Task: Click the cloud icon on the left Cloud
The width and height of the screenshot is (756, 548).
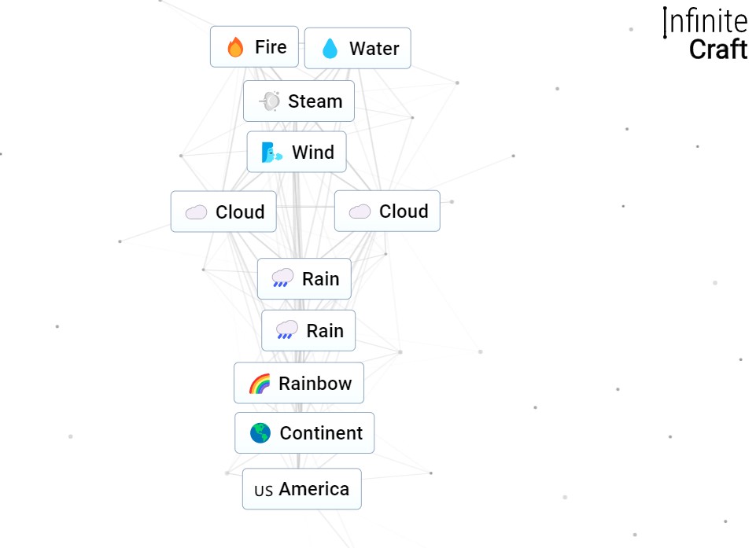Action: click(196, 212)
